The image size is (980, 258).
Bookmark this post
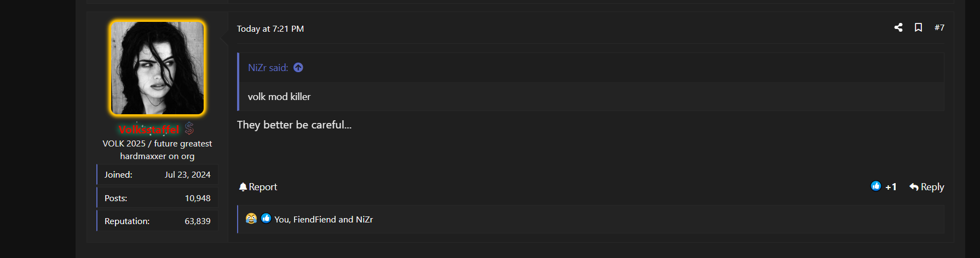918,27
